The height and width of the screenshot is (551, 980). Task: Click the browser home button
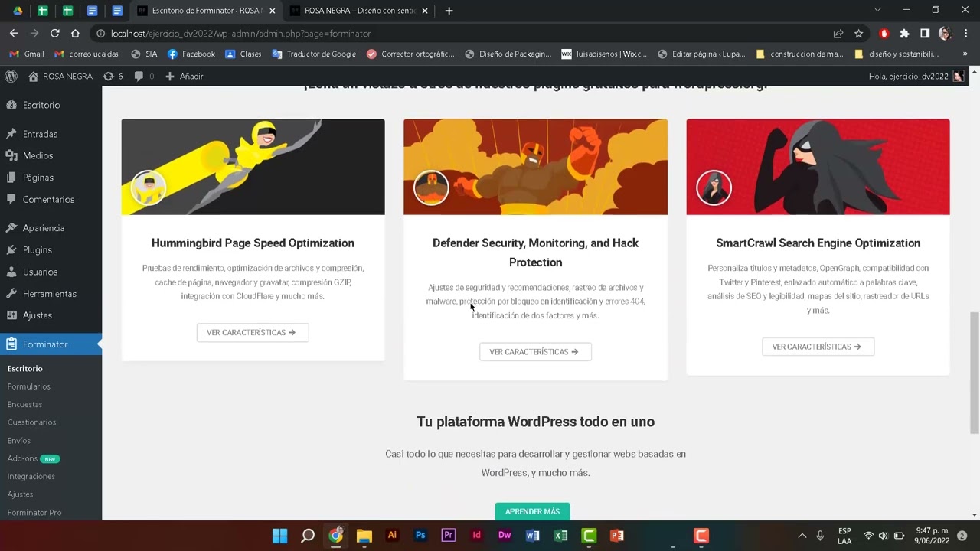[75, 34]
